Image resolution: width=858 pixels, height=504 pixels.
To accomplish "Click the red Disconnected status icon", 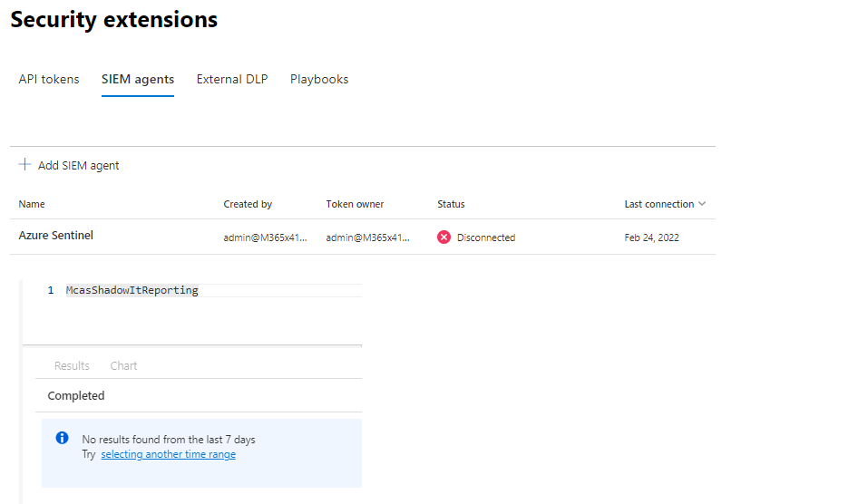I will coord(444,237).
